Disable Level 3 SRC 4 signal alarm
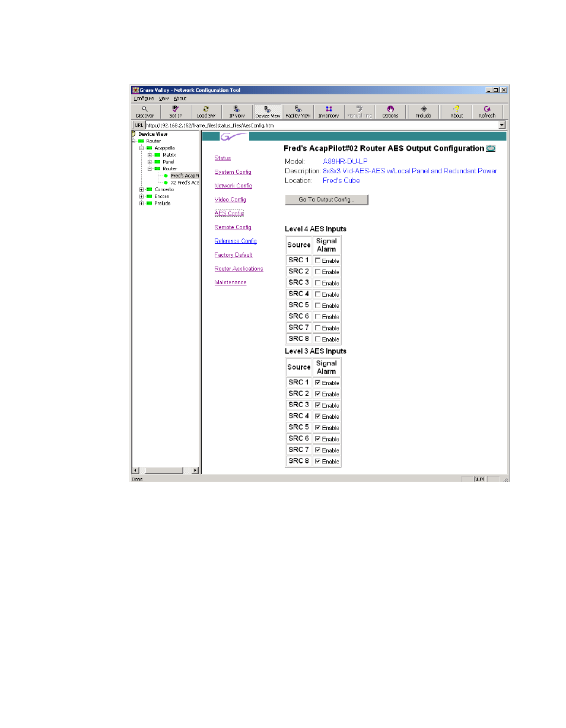 click(x=318, y=417)
